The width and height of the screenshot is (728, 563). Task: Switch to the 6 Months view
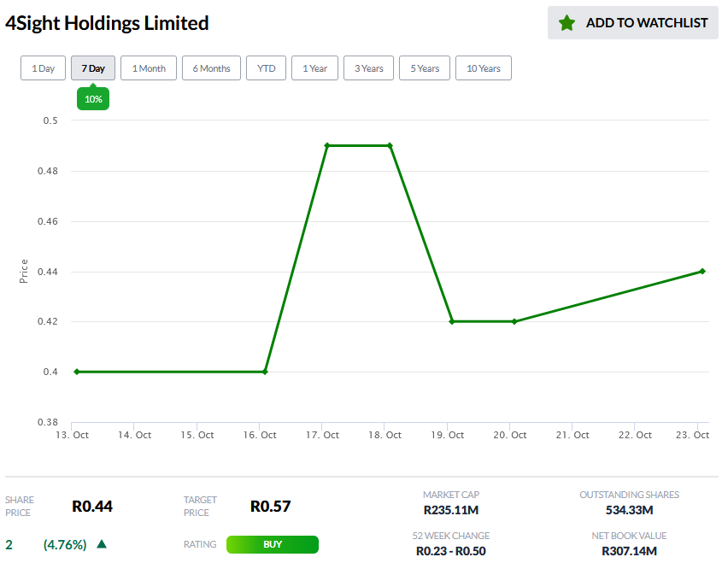[211, 68]
